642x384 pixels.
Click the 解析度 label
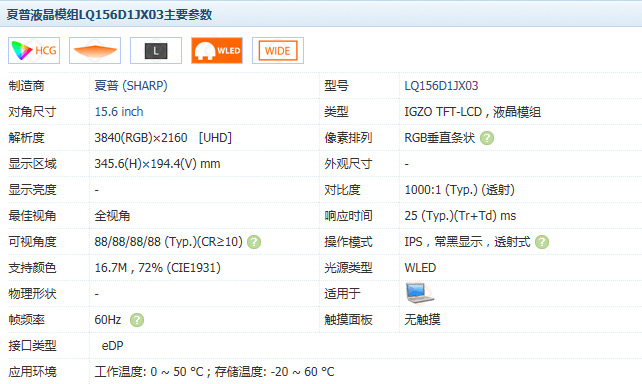[x=27, y=138]
